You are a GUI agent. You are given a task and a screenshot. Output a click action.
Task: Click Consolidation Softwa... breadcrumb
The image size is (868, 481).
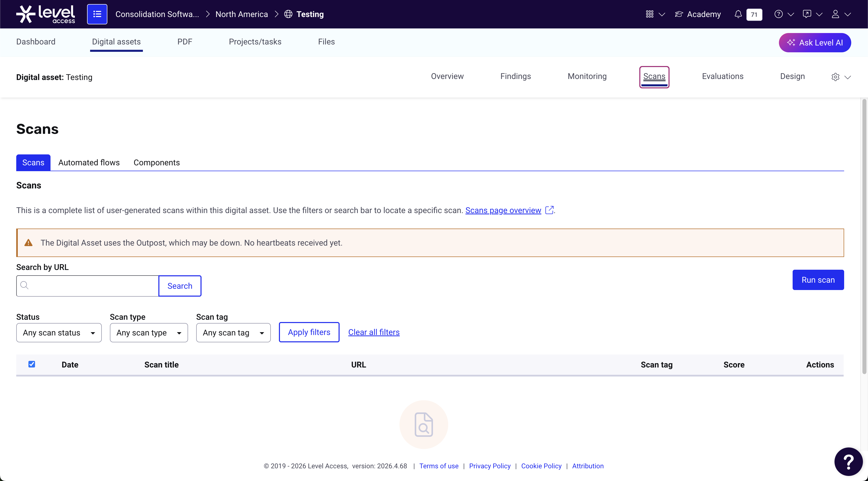point(157,14)
